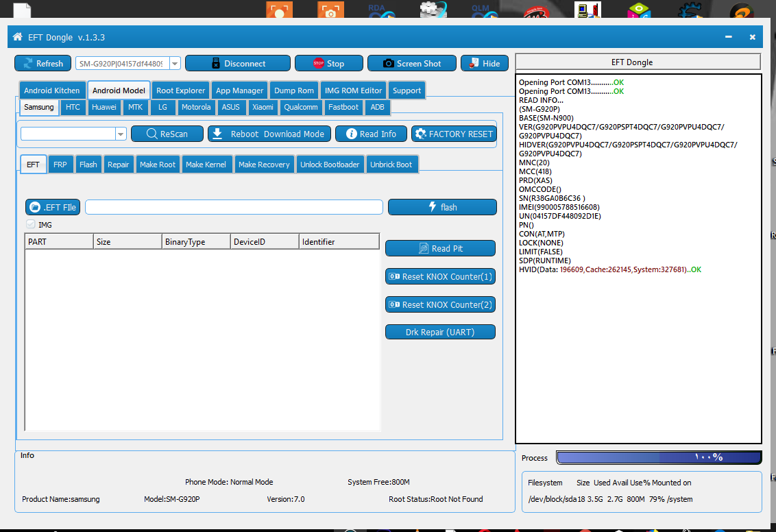Image resolution: width=776 pixels, height=532 pixels.
Task: Click the Hide button
Action: [485, 63]
